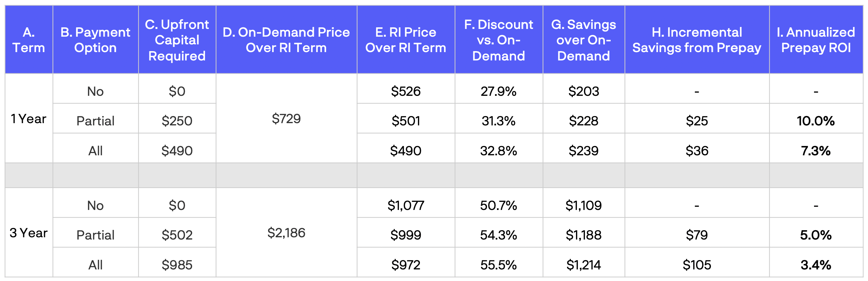Screen dimensions: 868x281
Task: Click the 'E. RI Price Over RI Term' header
Action: pos(406,40)
